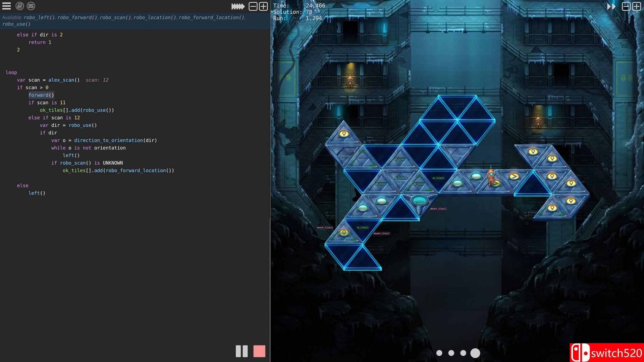The image size is (644, 362).
Task: Zoom out the game view with minus icon
Action: click(626, 6)
